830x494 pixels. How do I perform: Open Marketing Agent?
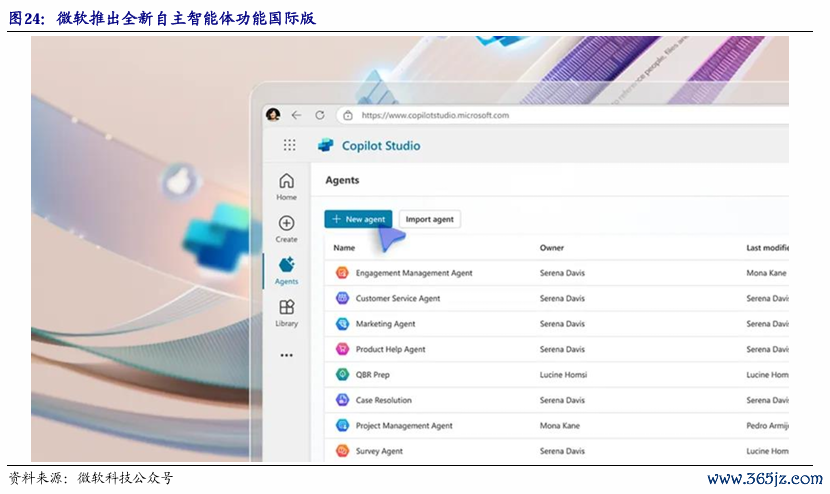pos(385,324)
